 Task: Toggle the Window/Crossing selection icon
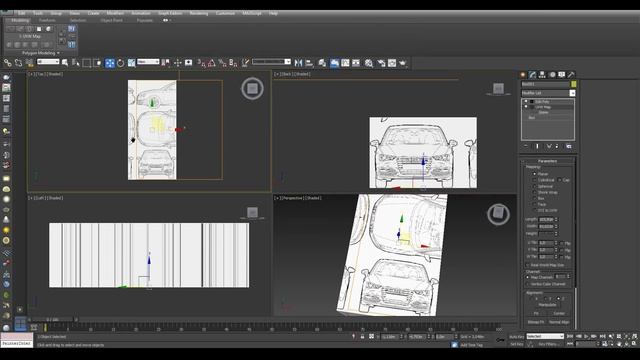pyautogui.click(x=97, y=63)
